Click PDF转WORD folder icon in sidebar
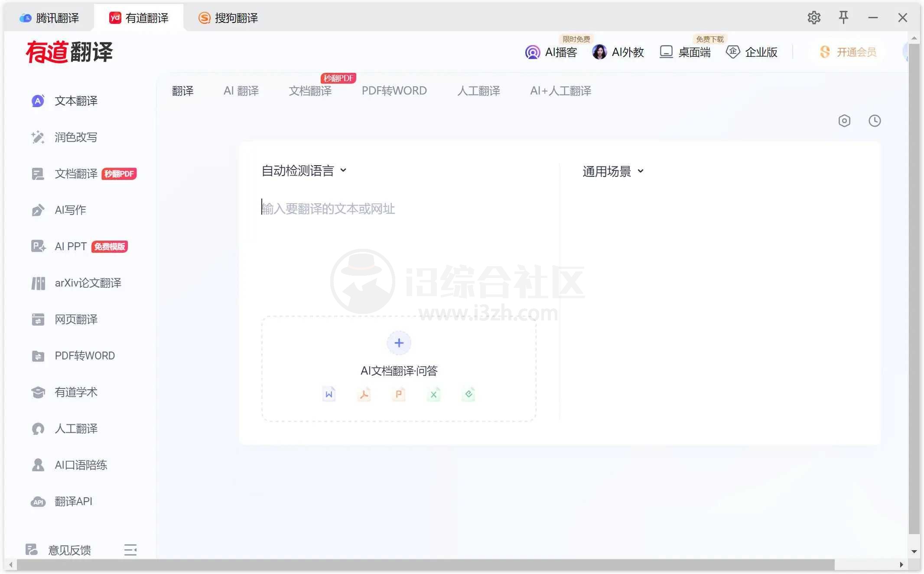This screenshot has height=574, width=924. (x=38, y=356)
